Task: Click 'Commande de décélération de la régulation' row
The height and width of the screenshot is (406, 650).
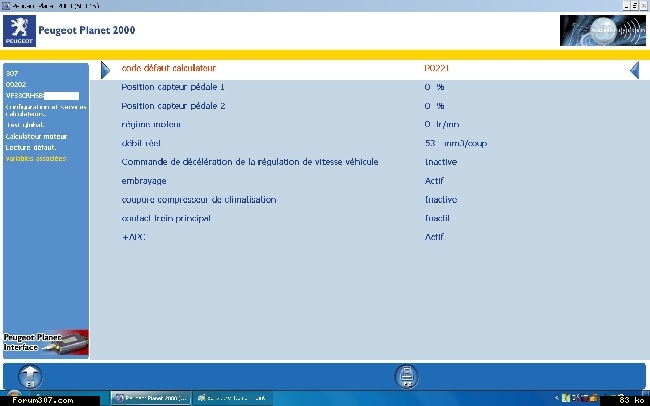Action: pos(250,162)
